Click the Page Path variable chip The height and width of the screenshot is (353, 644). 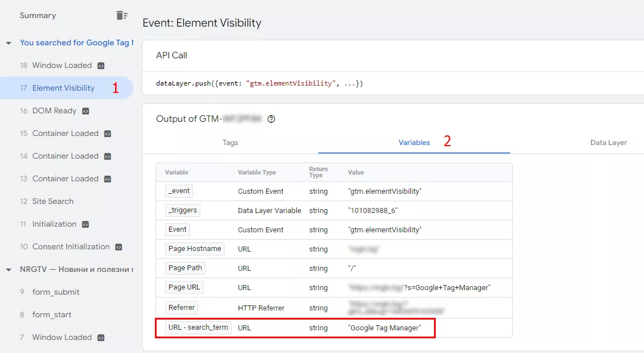click(185, 268)
